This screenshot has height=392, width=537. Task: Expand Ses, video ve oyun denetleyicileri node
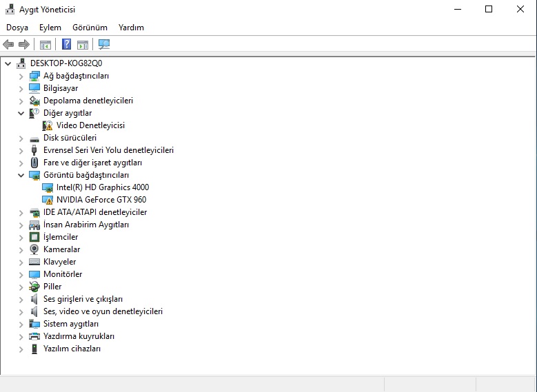pyautogui.click(x=21, y=312)
